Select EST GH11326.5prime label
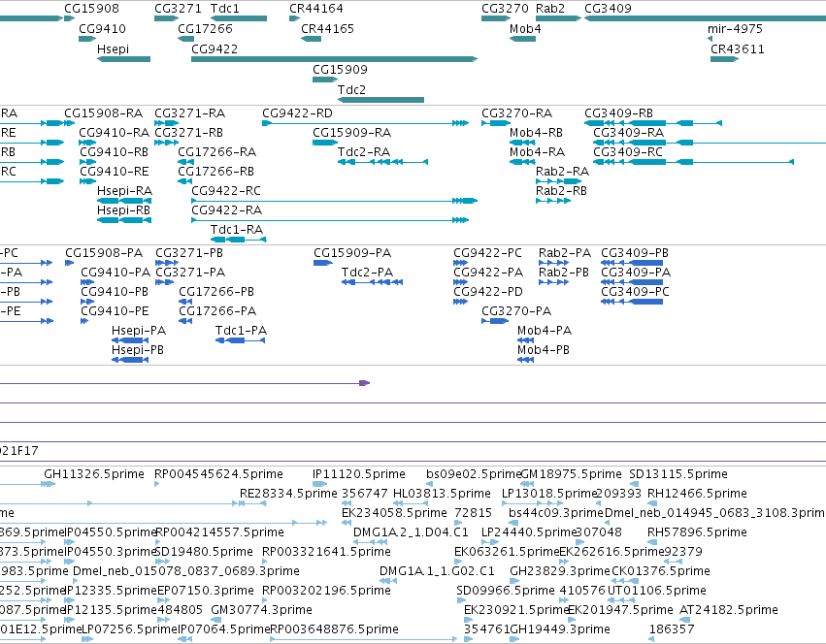826x644 pixels. (94, 474)
